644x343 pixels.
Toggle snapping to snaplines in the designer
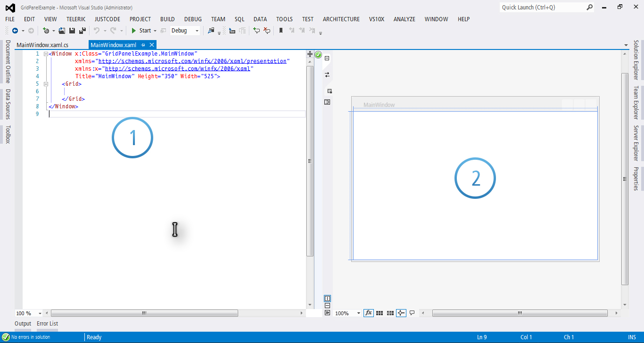401,313
